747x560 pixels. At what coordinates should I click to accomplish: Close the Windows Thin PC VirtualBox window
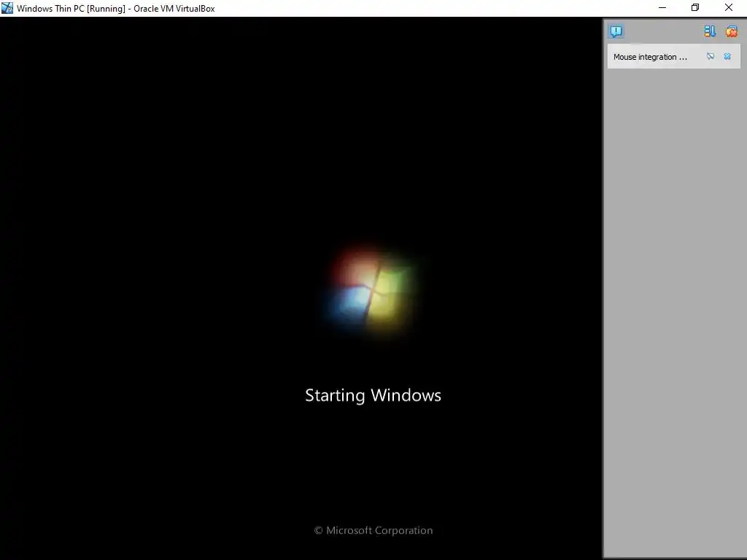(729, 8)
